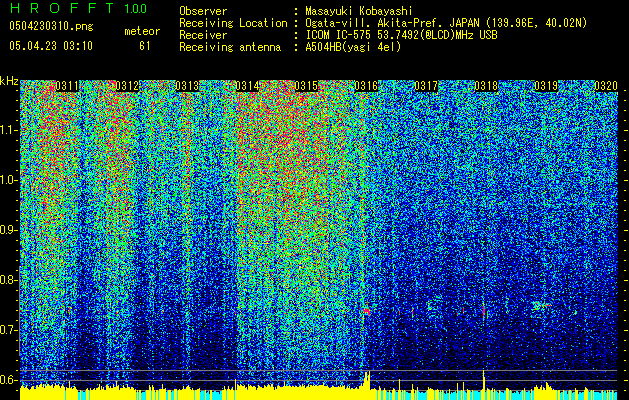Click the 0.8 kHz axis tick label

[9, 280]
